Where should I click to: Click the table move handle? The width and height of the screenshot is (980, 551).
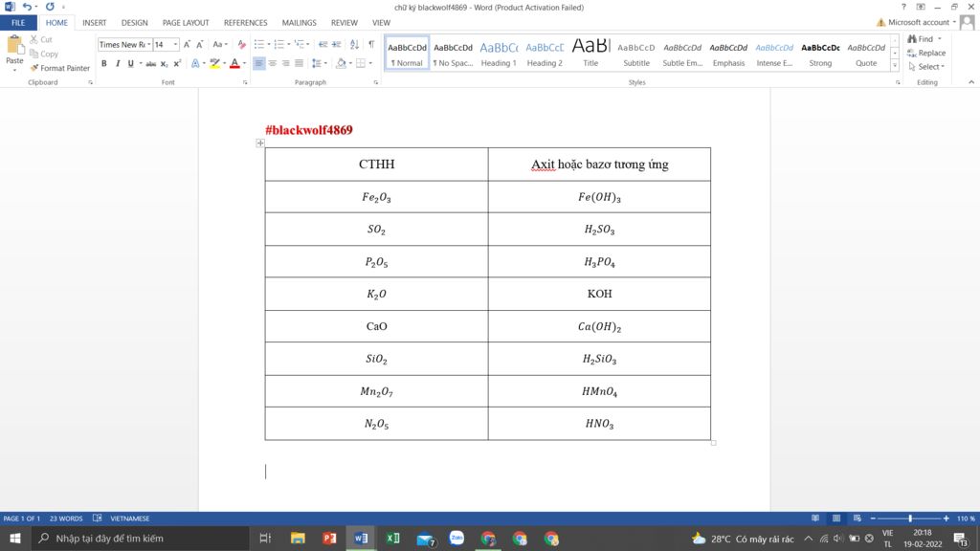tap(260, 143)
